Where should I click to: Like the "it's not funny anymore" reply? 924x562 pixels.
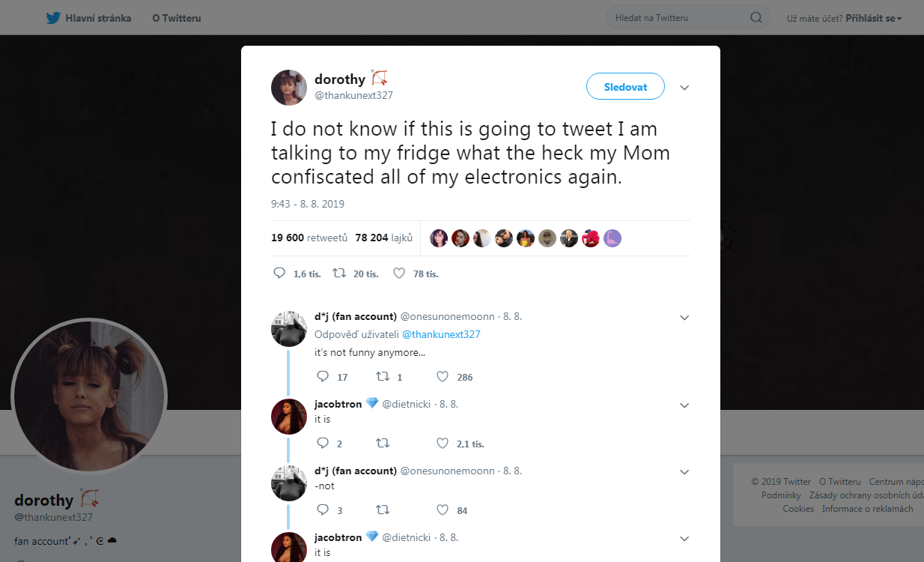click(x=443, y=376)
